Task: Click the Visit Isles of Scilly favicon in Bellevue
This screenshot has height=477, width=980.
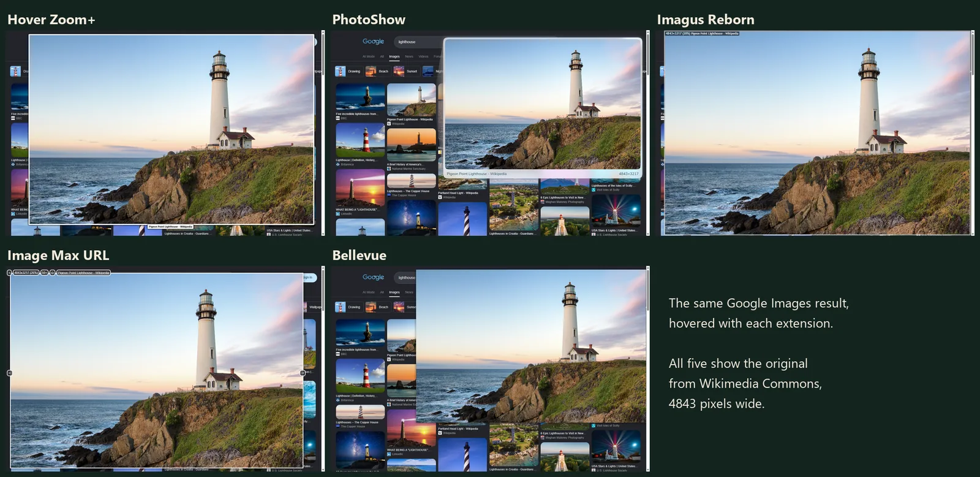Action: pyautogui.click(x=594, y=425)
